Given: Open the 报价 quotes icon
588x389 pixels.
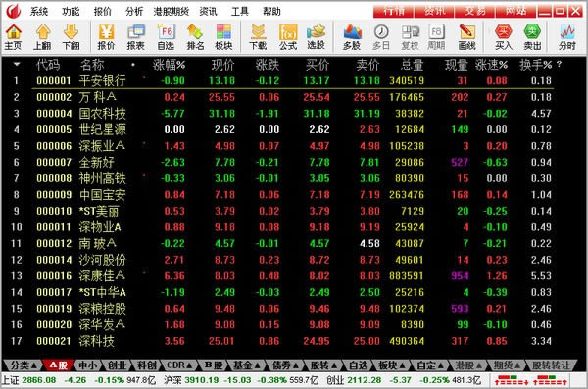Looking at the screenshot, I should pos(106,37).
